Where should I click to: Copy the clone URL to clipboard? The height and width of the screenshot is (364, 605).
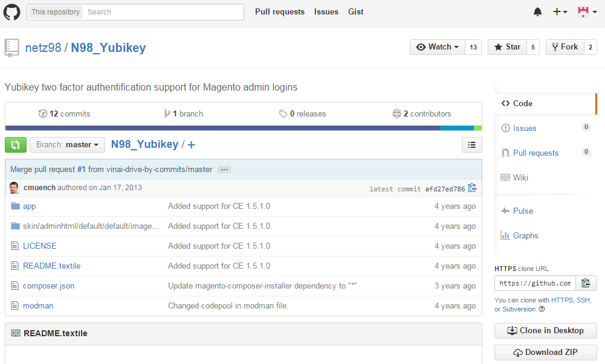[586, 284]
